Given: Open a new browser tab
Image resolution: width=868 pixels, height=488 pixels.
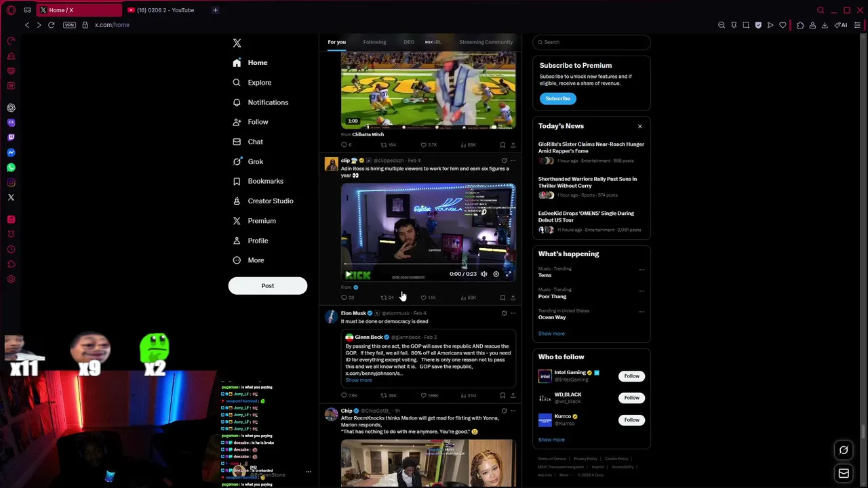Looking at the screenshot, I should [215, 10].
